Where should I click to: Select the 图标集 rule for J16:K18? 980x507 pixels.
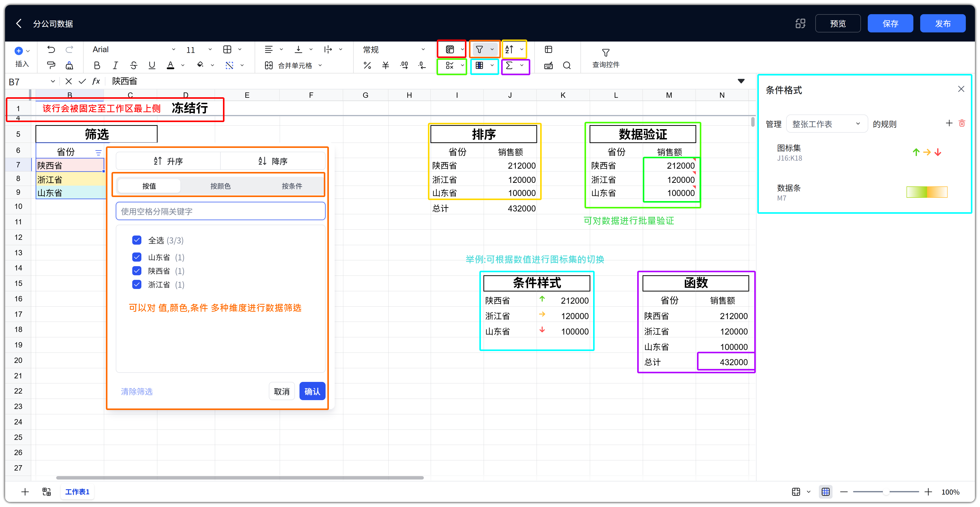[862, 152]
